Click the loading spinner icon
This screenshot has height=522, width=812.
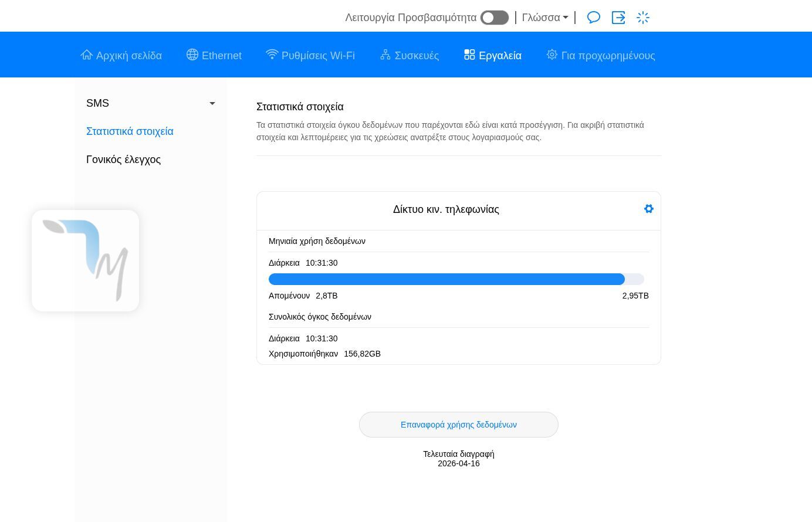click(643, 18)
